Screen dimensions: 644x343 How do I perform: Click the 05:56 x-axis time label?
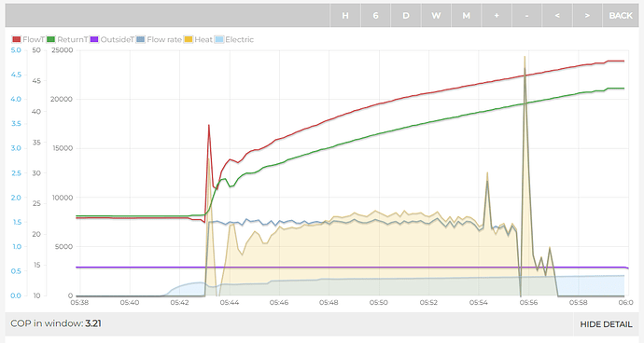tap(528, 302)
